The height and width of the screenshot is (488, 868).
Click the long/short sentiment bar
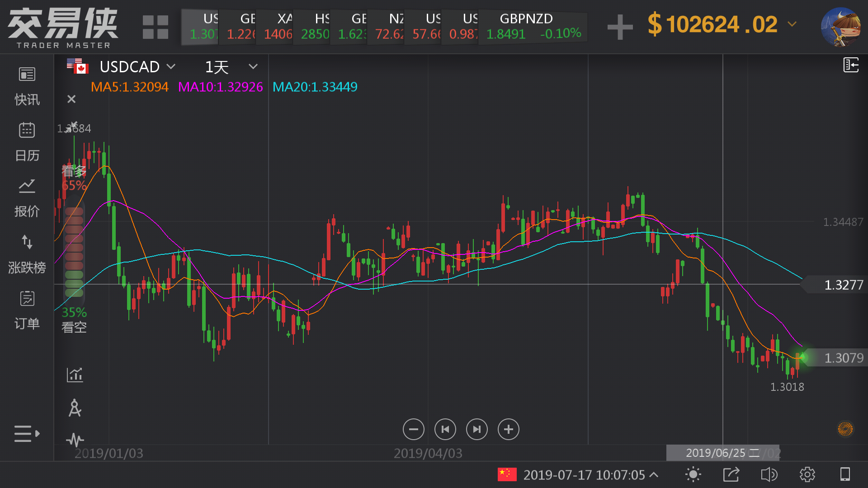74,251
